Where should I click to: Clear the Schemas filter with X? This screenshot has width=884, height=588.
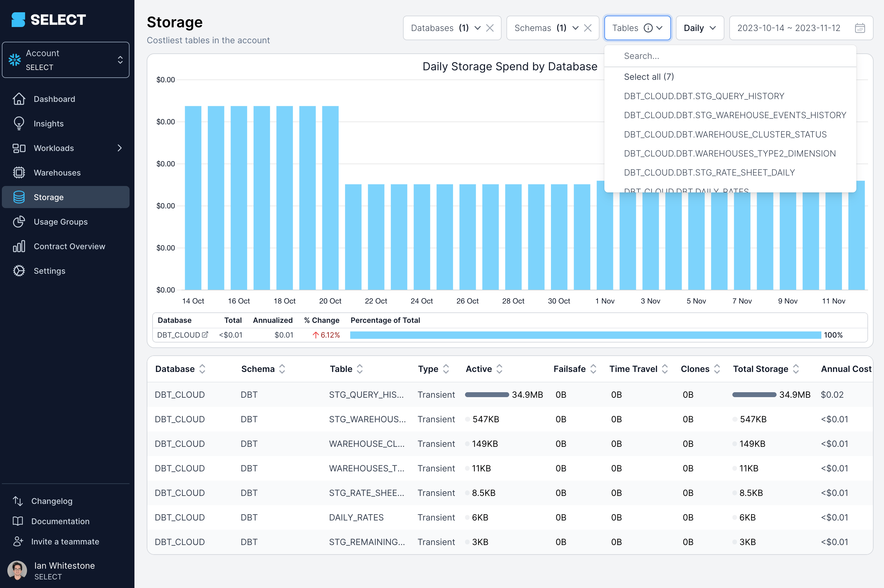pyautogui.click(x=588, y=28)
